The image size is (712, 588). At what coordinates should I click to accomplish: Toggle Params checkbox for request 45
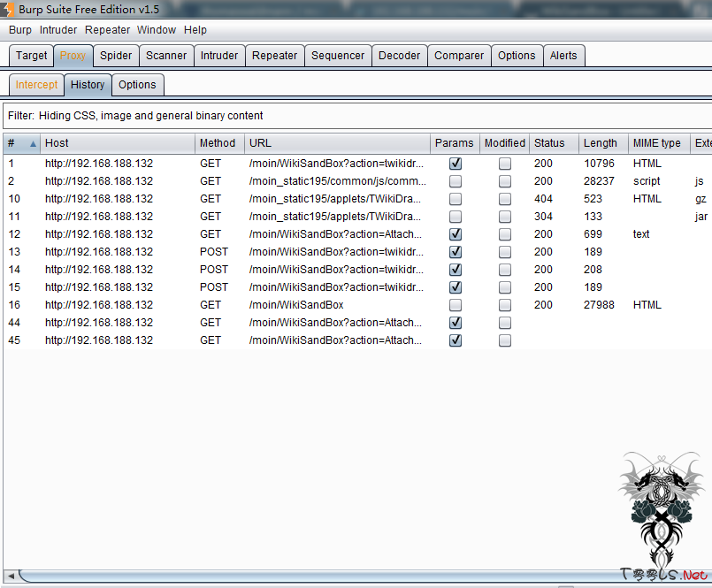point(456,340)
